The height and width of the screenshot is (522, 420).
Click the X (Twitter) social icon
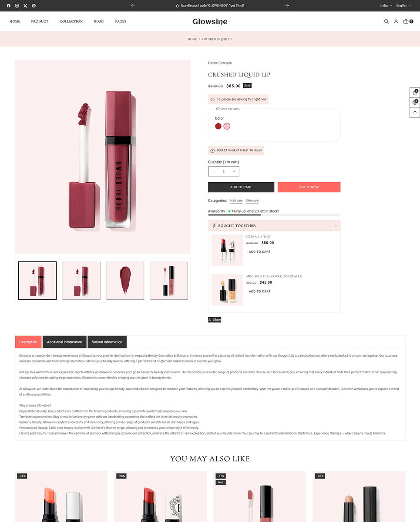(x=25, y=6)
